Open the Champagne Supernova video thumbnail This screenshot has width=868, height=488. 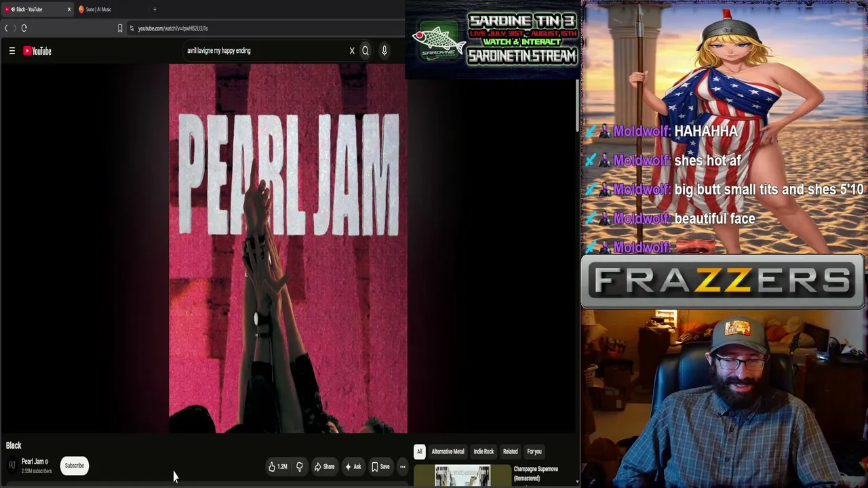(462, 476)
